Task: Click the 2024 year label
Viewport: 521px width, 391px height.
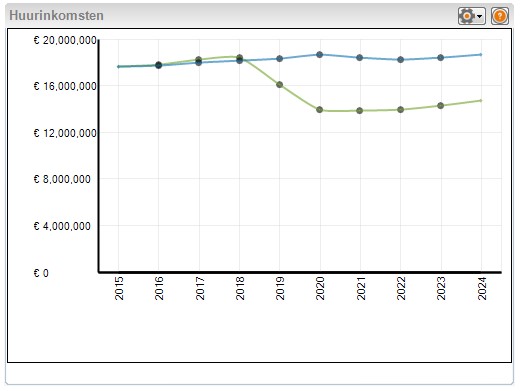Action: pos(482,288)
